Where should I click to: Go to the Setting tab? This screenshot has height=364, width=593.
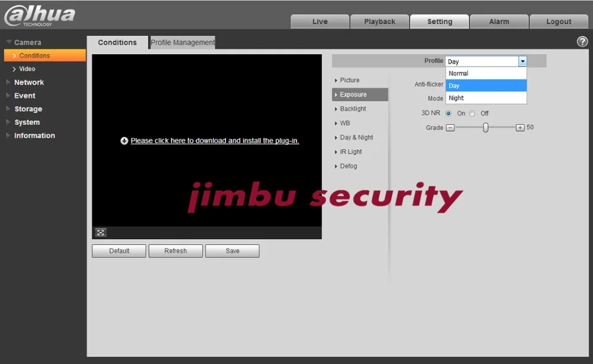(x=439, y=21)
